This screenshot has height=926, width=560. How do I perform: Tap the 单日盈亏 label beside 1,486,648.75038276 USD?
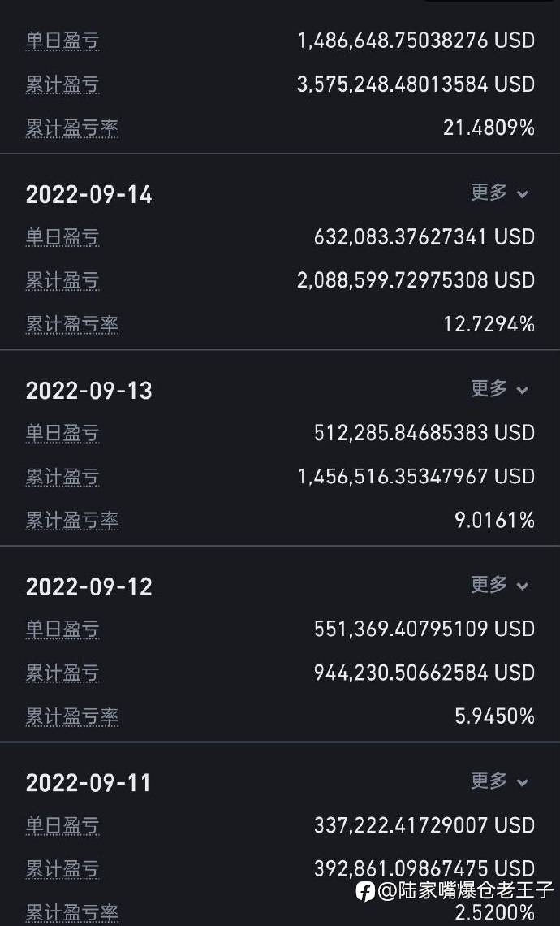point(62,41)
